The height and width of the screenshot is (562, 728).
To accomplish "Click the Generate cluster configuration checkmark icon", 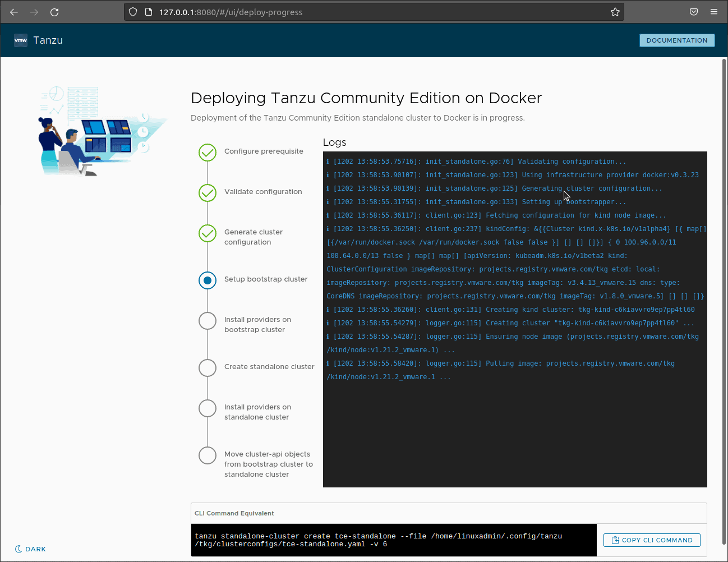I will click(x=208, y=233).
